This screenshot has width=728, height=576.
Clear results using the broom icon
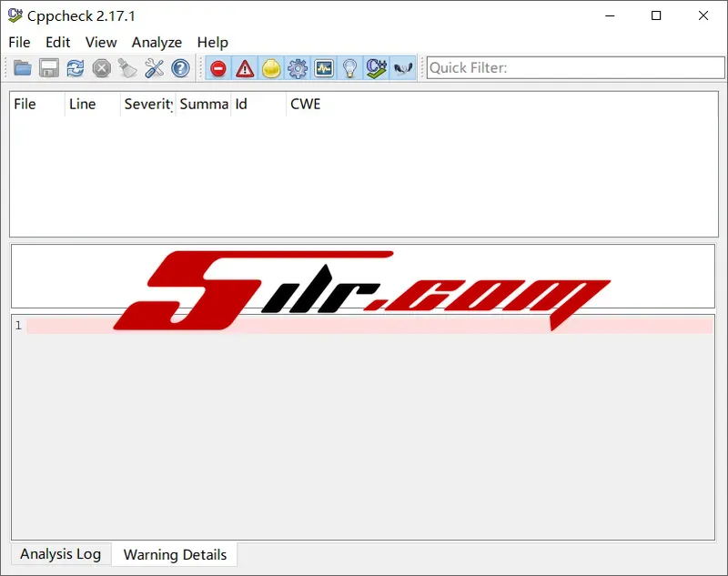coord(127,68)
